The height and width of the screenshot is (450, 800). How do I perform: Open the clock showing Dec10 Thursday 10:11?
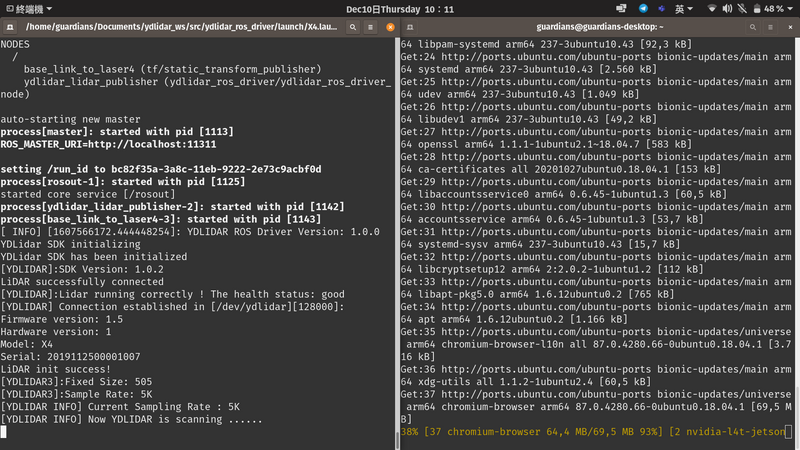point(399,9)
